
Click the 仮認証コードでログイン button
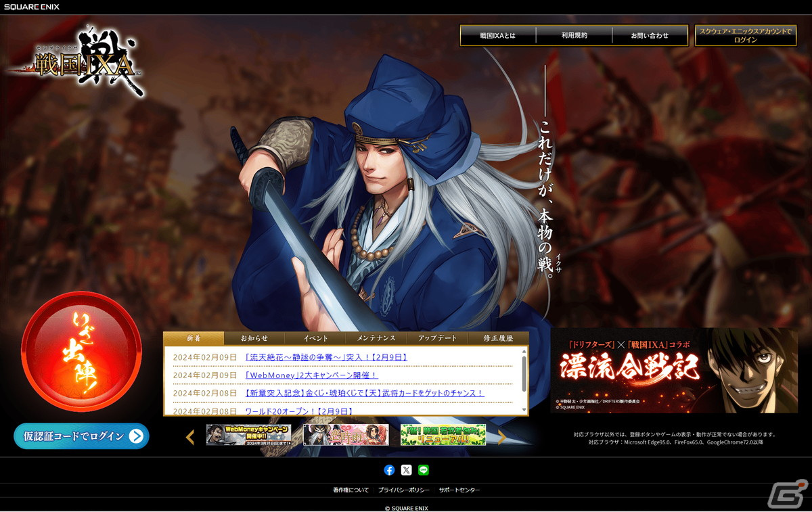81,436
